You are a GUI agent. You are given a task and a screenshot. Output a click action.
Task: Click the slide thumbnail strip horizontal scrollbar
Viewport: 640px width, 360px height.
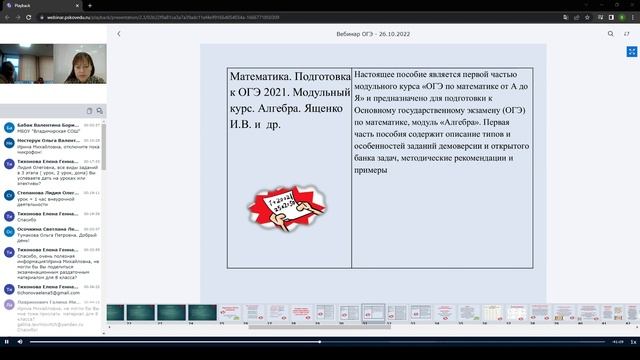pyautogui.click(x=320, y=327)
